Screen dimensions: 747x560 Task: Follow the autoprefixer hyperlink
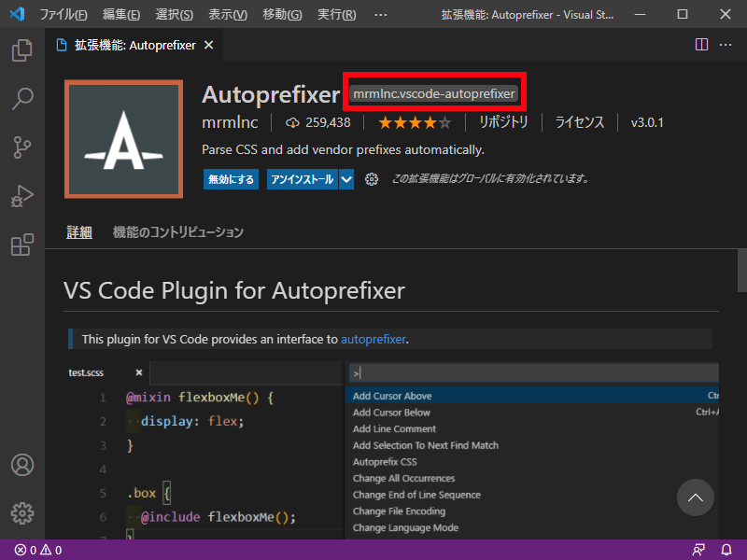[373, 339]
